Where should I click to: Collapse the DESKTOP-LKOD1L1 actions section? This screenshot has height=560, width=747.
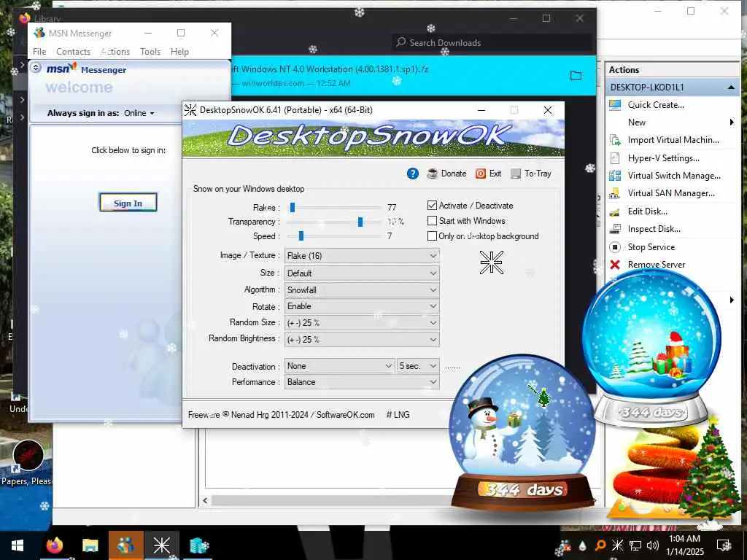[x=731, y=87]
